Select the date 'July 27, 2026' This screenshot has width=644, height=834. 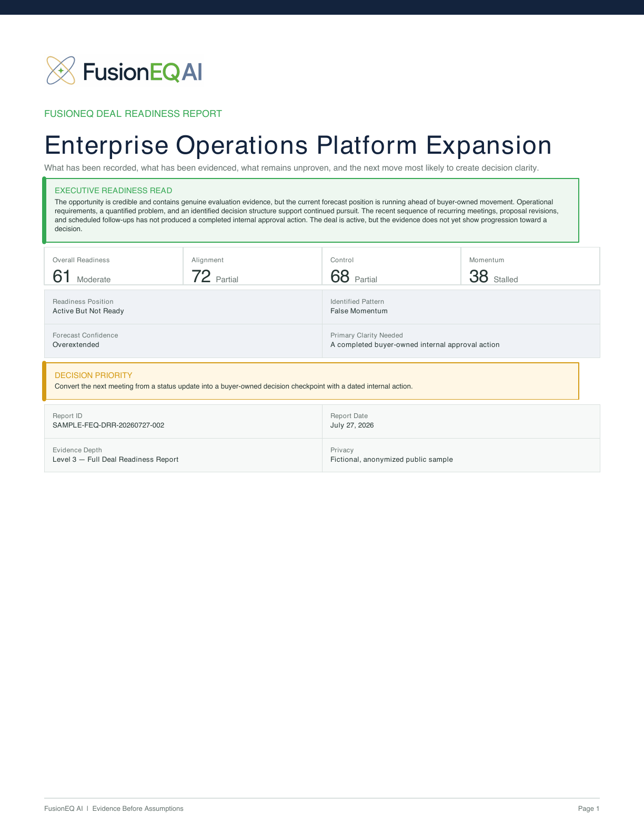352,425
